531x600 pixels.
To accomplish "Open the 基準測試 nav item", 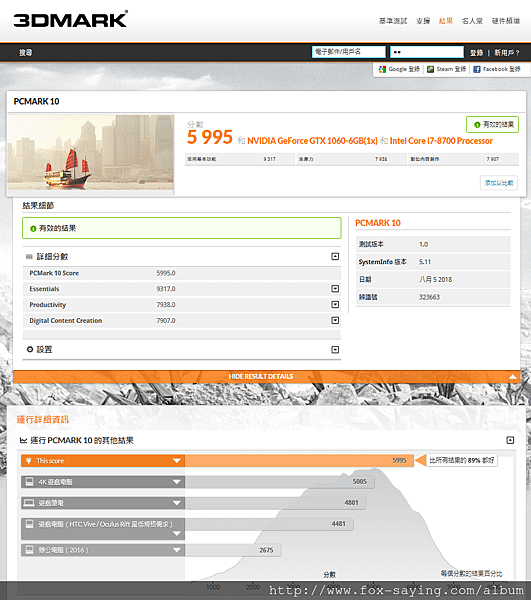I will [x=393, y=21].
